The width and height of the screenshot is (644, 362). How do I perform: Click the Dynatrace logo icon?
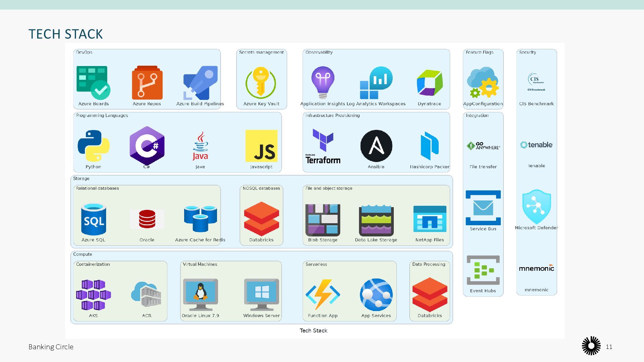(x=429, y=83)
